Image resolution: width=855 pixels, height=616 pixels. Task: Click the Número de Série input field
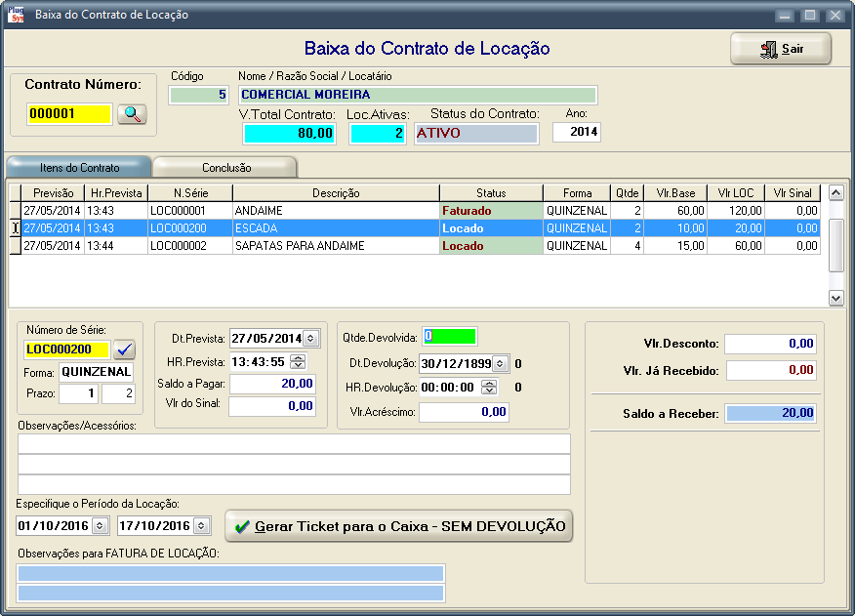[67, 349]
